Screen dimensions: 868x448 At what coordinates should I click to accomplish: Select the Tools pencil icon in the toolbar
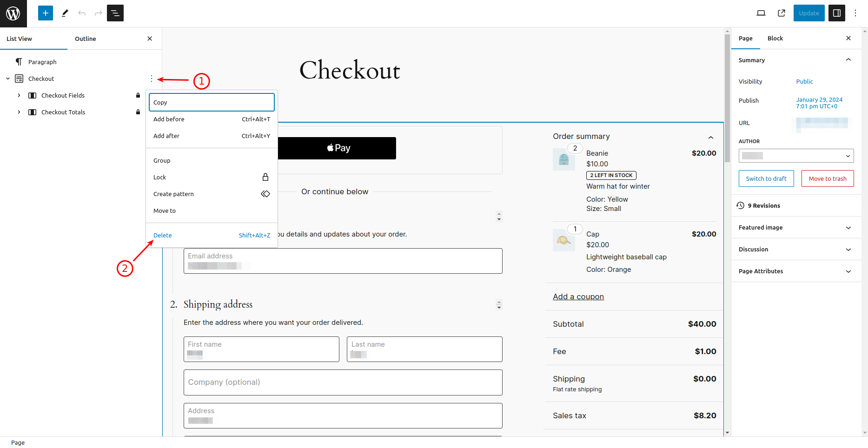65,13
